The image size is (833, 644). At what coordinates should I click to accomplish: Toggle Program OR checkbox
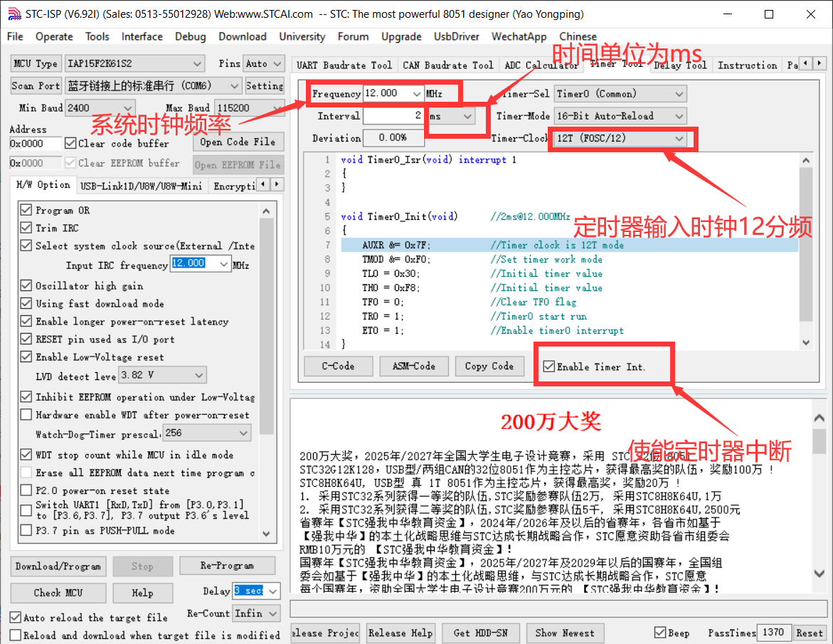[26, 210]
